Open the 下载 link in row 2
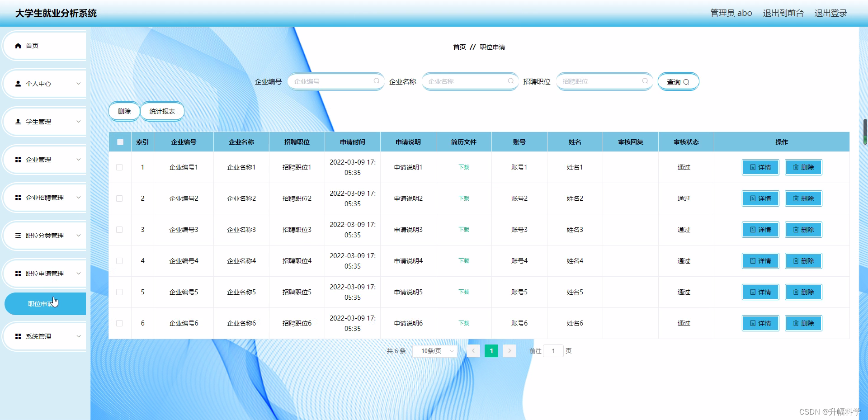This screenshot has width=868, height=420. coord(463,198)
